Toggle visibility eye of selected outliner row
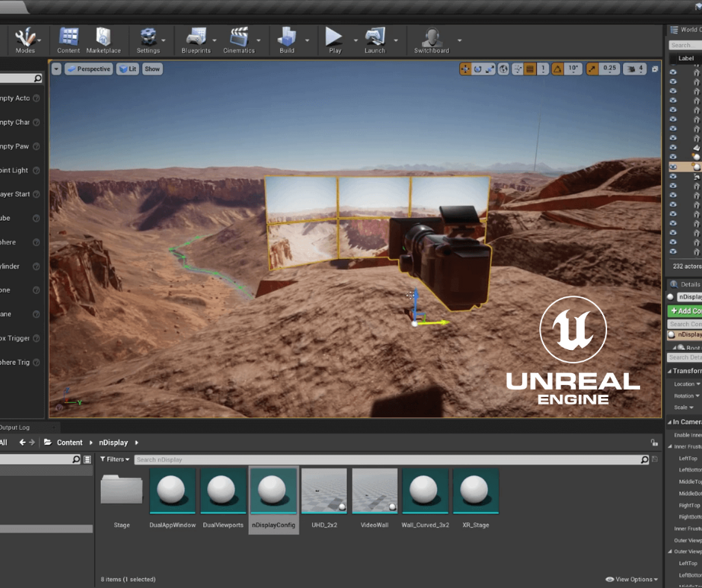This screenshot has height=588, width=702. point(673,166)
